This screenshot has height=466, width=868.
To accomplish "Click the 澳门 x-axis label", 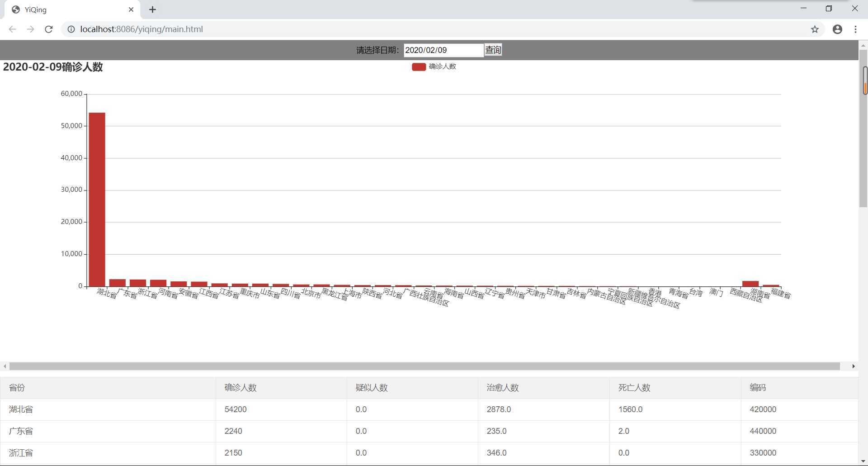I will (717, 292).
